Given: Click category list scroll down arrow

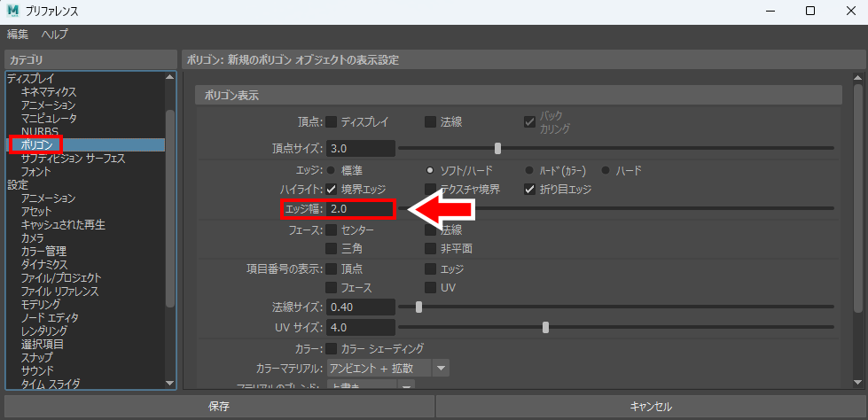Looking at the screenshot, I should (x=170, y=383).
